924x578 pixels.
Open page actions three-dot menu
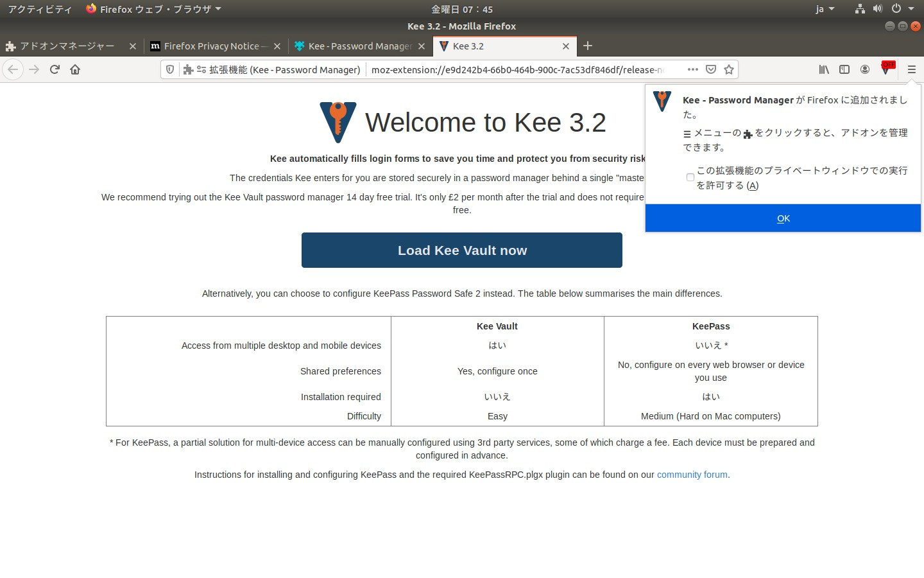click(x=692, y=69)
